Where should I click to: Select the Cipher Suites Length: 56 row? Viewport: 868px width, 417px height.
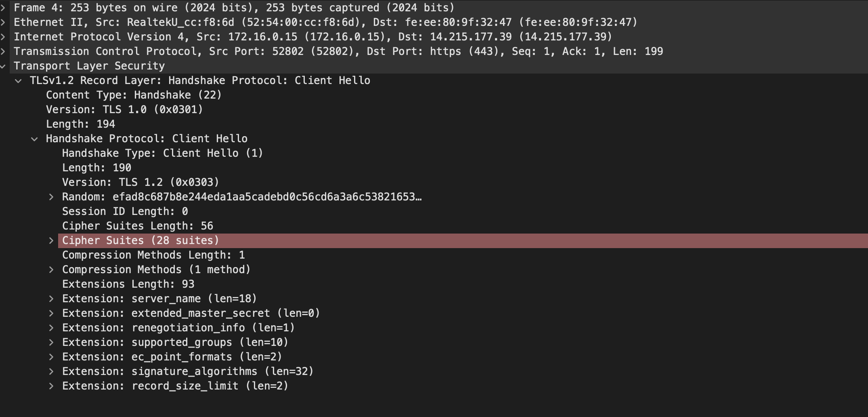(x=434, y=226)
